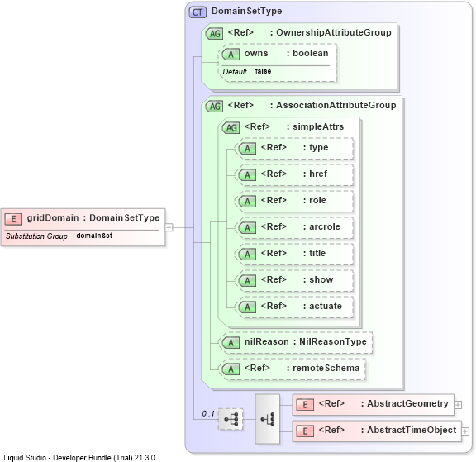476x462 pixels.
Task: Select the DomainSetType title text
Action: (246, 12)
